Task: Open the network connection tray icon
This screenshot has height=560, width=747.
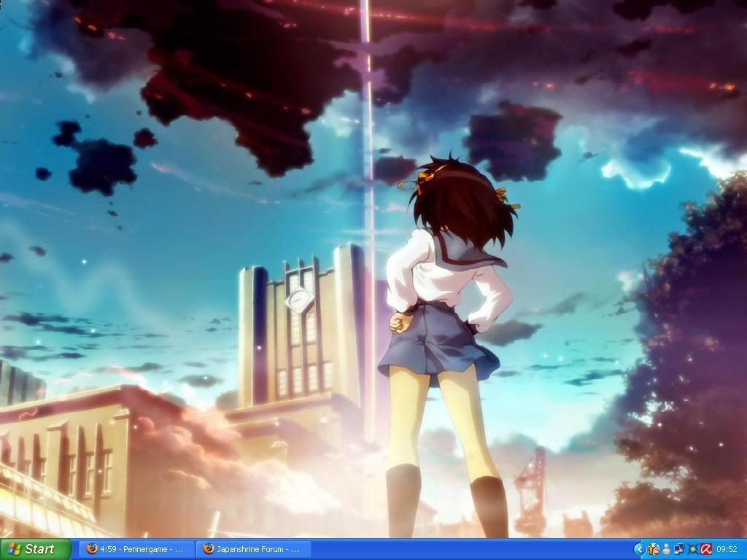Action: [679, 550]
